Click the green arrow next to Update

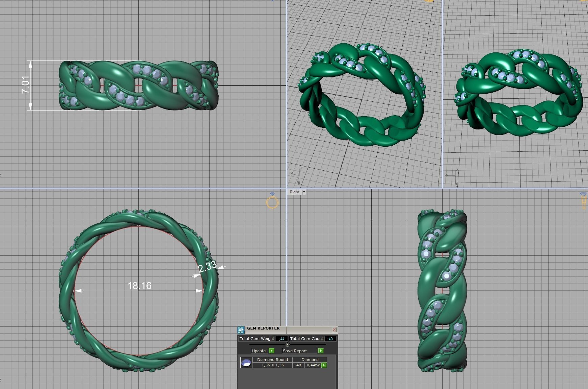pyautogui.click(x=272, y=351)
